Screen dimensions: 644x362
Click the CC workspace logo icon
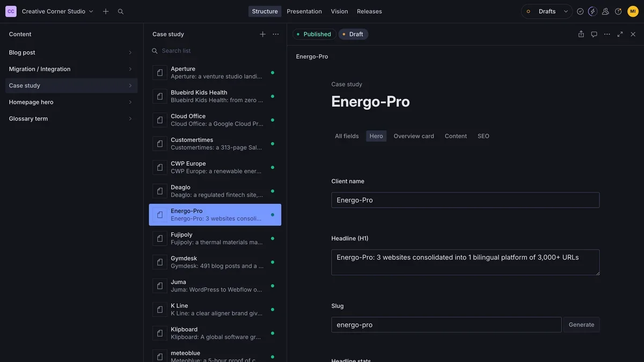[x=11, y=11]
